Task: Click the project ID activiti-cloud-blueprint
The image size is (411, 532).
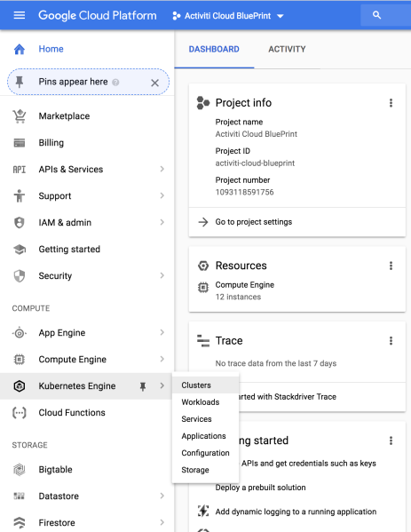Action: point(255,163)
